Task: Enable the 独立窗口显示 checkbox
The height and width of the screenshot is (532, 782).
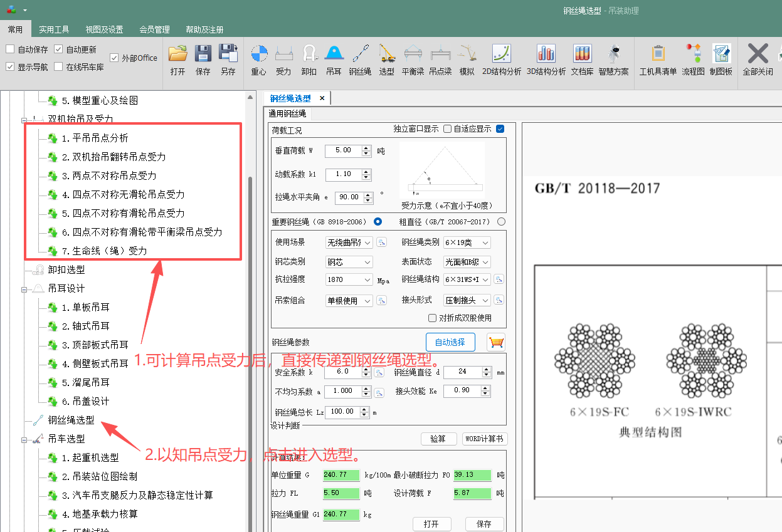Action: 448,129
